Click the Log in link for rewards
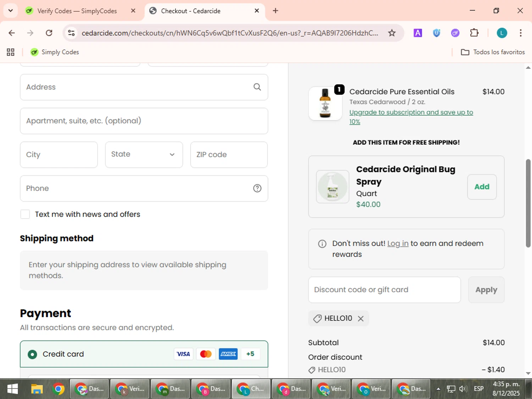This screenshot has width=532, height=399. [398, 244]
